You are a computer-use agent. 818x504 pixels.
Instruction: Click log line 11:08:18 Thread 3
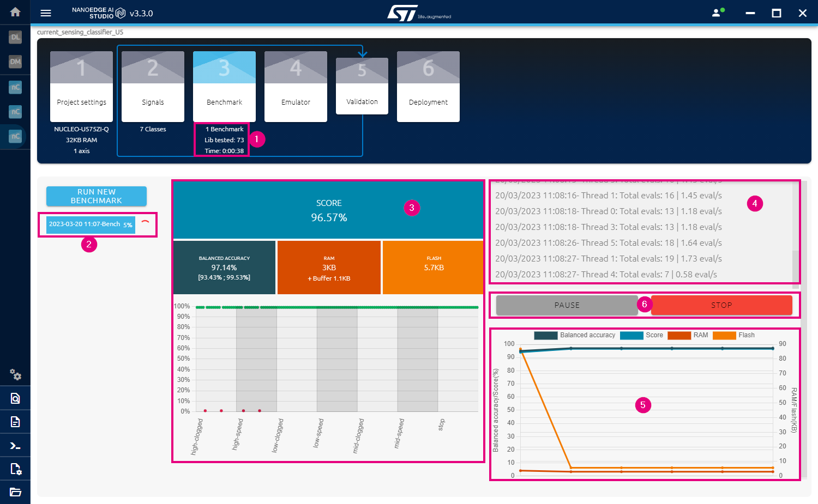(609, 227)
